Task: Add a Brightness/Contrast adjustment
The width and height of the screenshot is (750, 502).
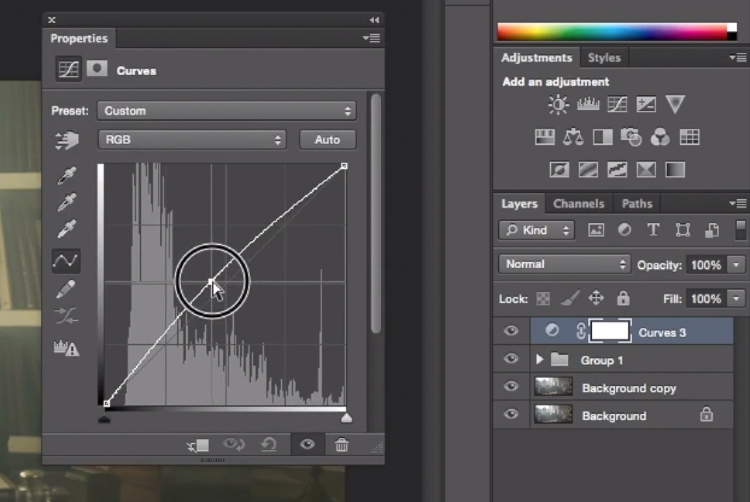Action: (558, 104)
